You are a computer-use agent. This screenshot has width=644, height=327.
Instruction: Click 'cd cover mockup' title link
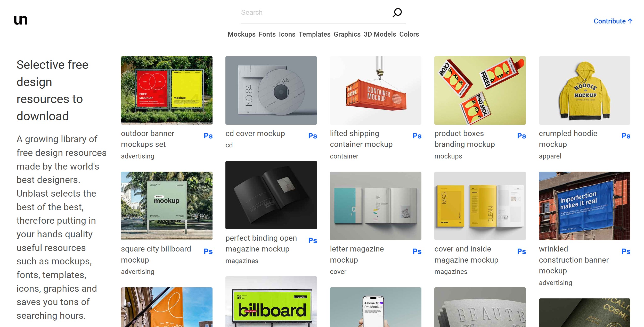pos(255,133)
